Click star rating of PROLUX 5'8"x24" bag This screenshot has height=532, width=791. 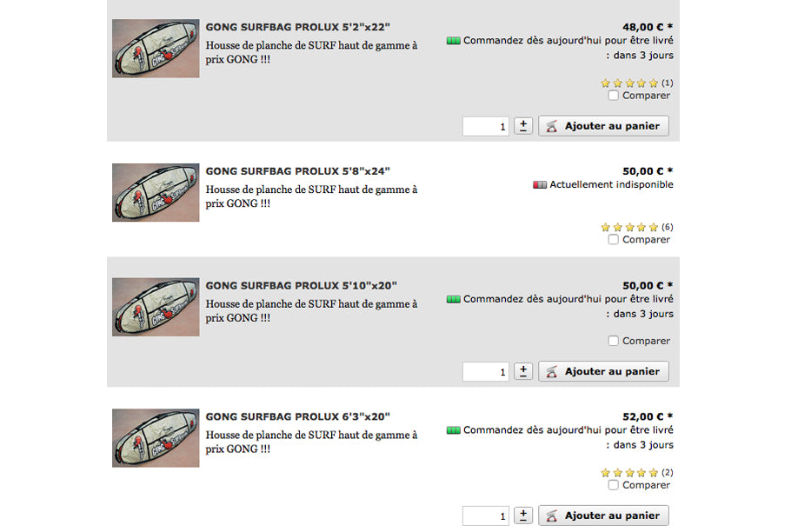629,228
